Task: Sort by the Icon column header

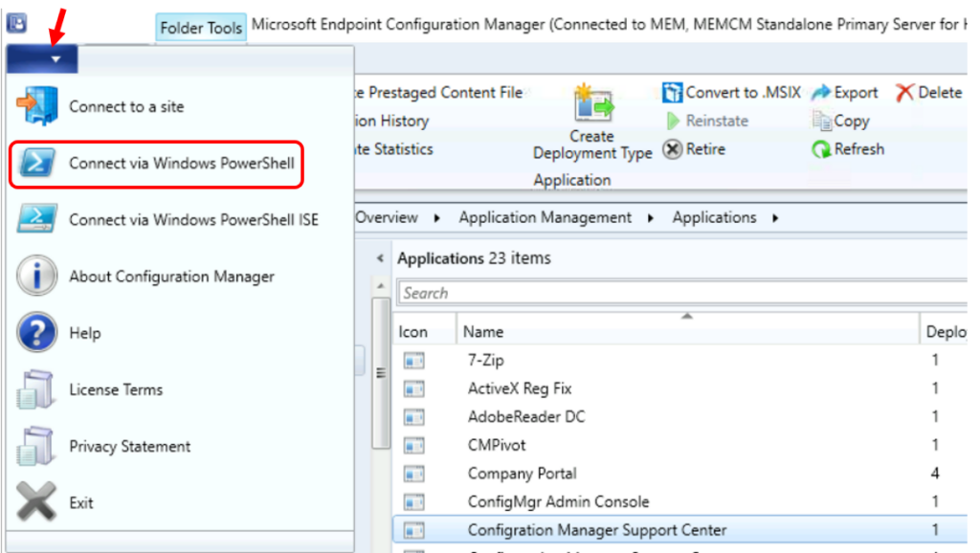Action: click(x=424, y=332)
